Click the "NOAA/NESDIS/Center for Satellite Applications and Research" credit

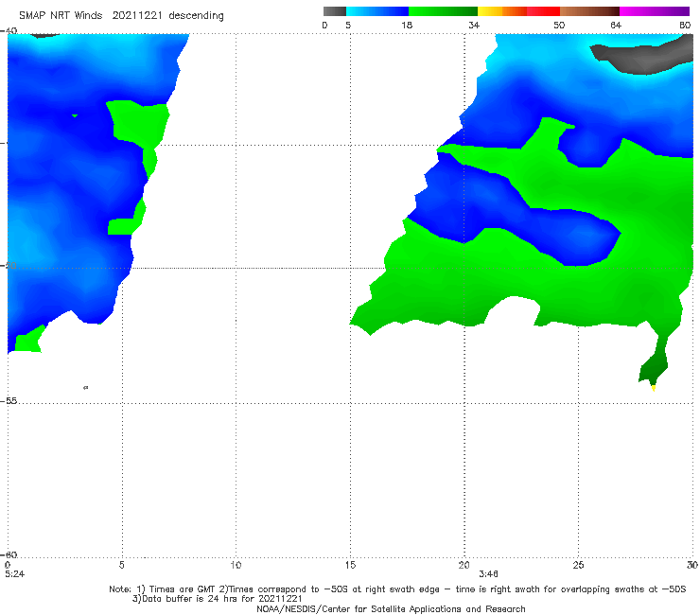391,608
